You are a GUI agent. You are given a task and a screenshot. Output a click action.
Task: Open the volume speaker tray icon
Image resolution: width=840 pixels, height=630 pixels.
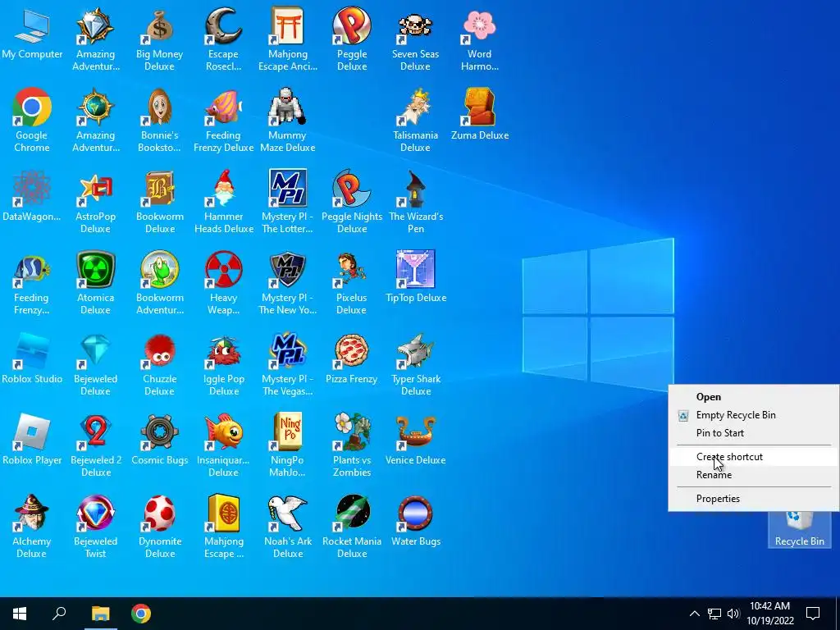[733, 614]
